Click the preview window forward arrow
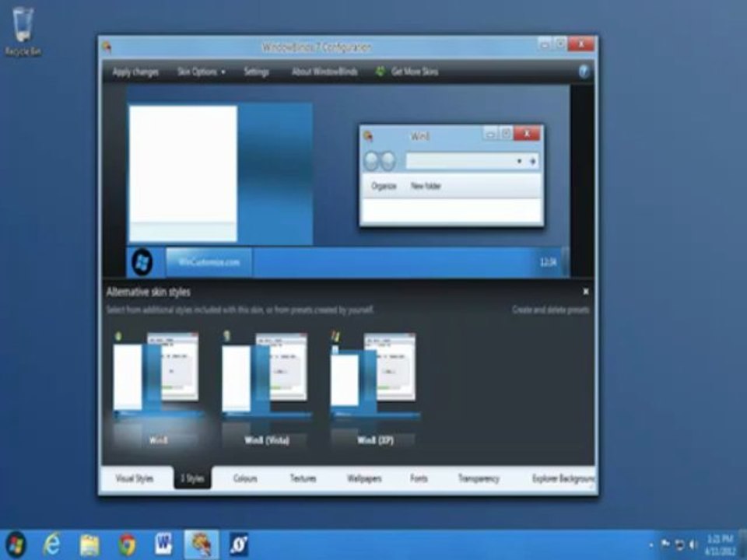 click(388, 162)
